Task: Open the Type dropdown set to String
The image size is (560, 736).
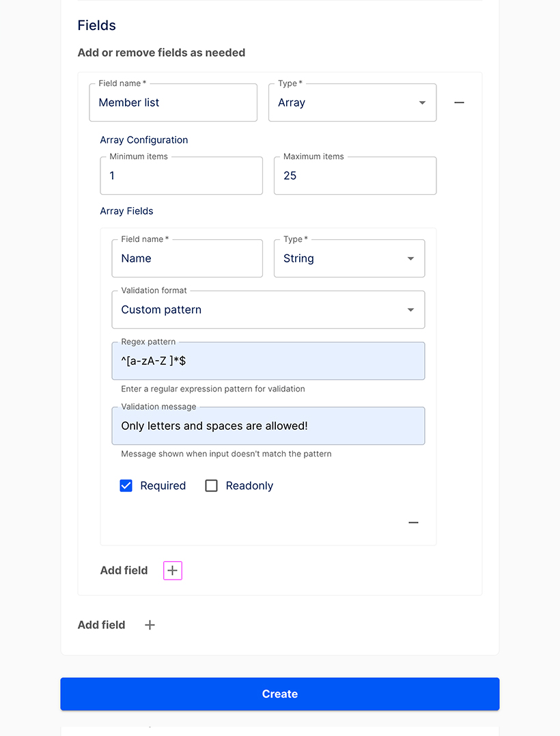Action: (349, 258)
